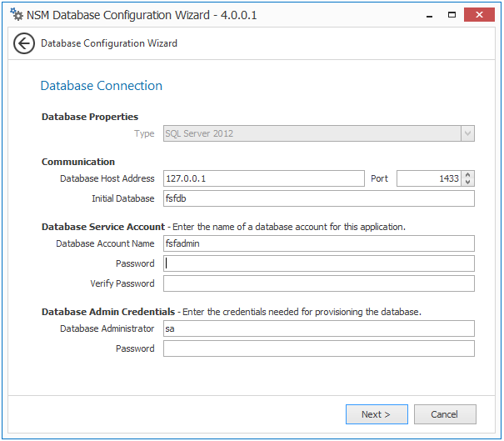Decrease the Port value with down arrow
504x441 pixels.
[468, 182]
